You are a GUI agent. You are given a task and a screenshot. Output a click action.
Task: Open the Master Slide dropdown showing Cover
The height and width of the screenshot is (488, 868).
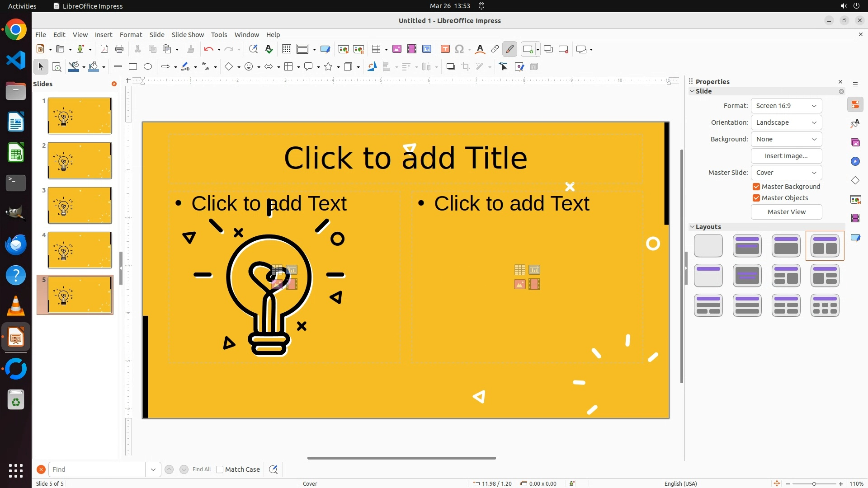(786, 173)
